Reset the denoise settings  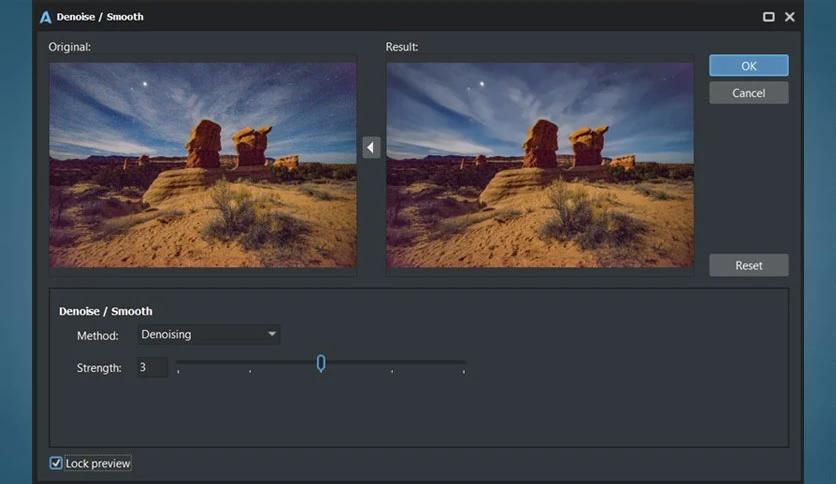point(749,265)
